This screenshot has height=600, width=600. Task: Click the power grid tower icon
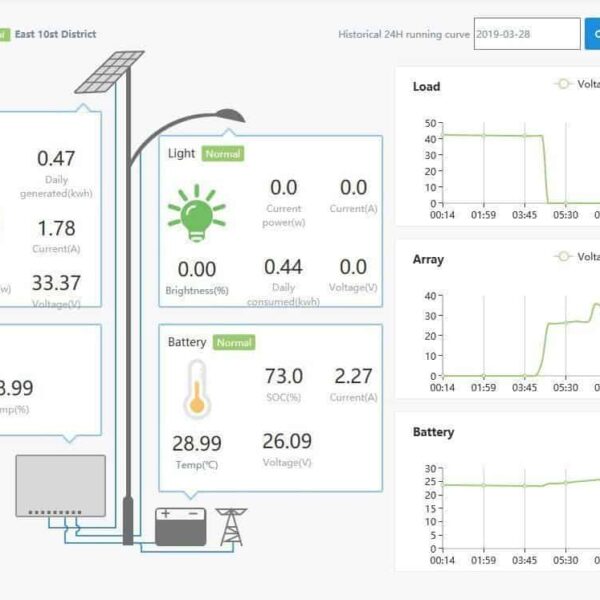pos(231,526)
